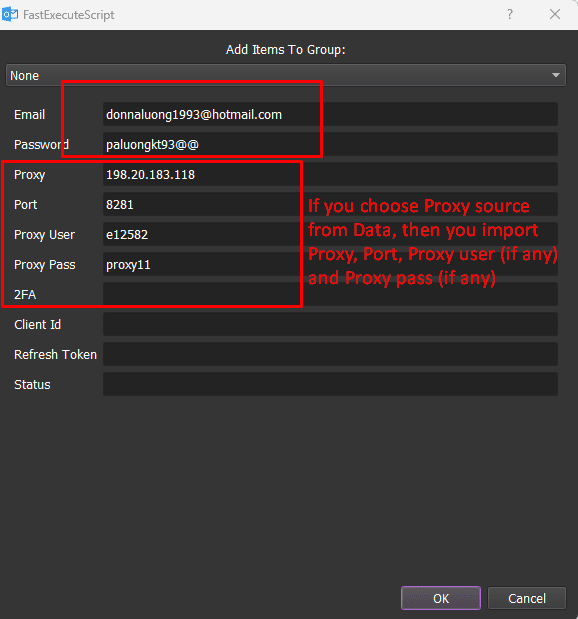Click the Proxy address field
Image resolution: width=578 pixels, height=619 pixels.
(330, 174)
